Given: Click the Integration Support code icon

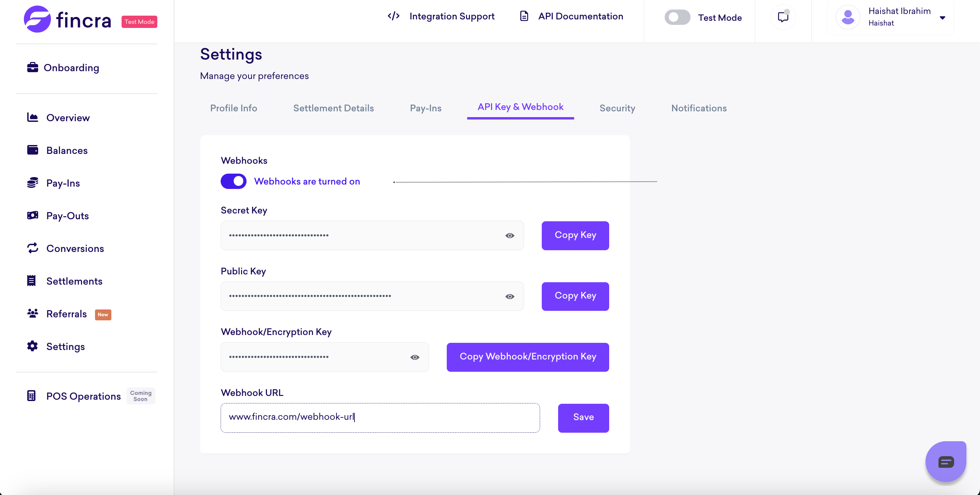Looking at the screenshot, I should pyautogui.click(x=393, y=16).
